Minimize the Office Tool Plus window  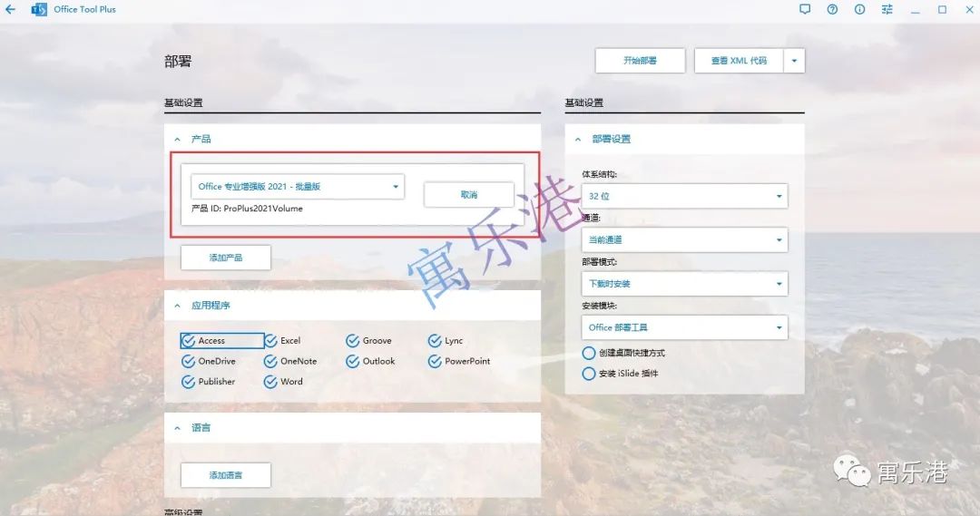click(915, 10)
